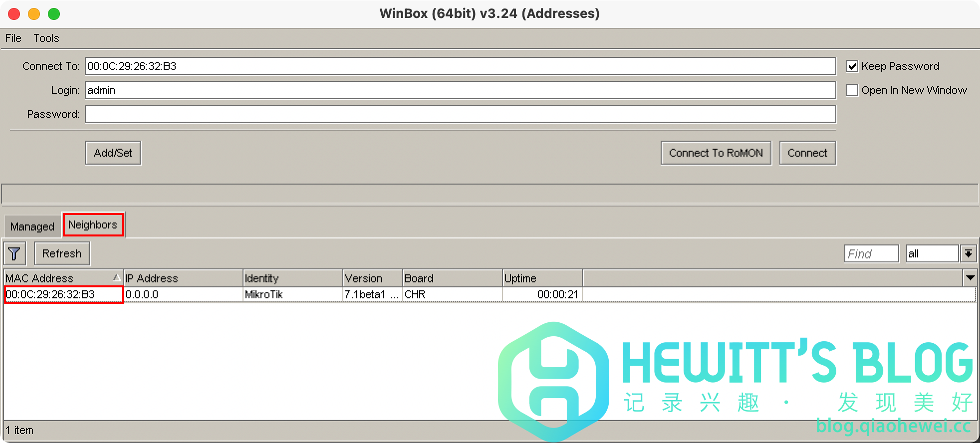Sort by Uptime column header
The image size is (980, 443).
[542, 278]
